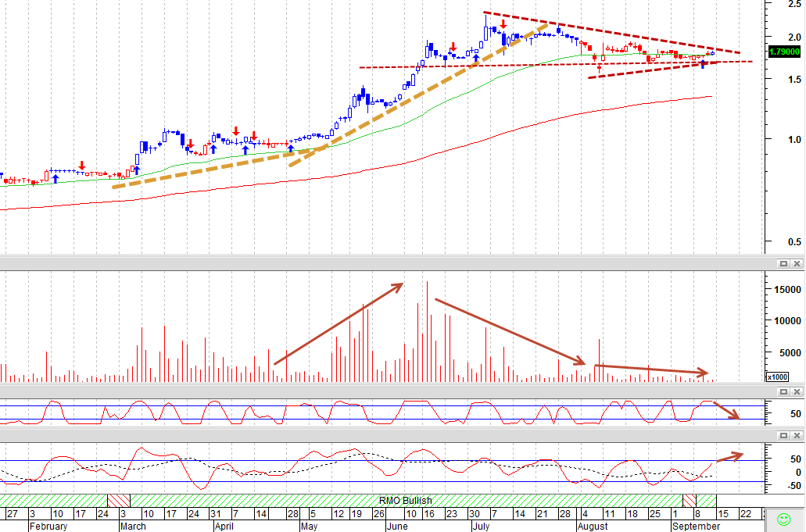806x532 pixels.
Task: Click the RMO Bullish ribbon label
Action: (406, 500)
